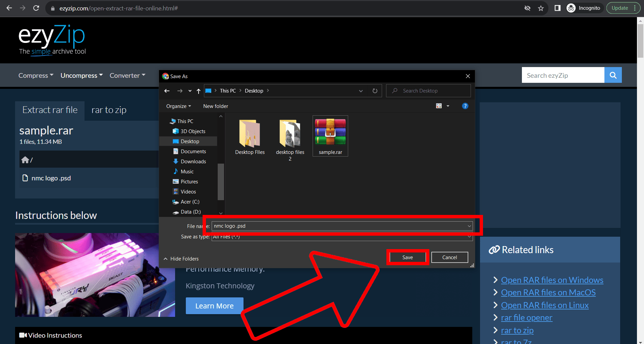Select the nmc logo .psd file icon
The image size is (644, 344).
click(25, 178)
